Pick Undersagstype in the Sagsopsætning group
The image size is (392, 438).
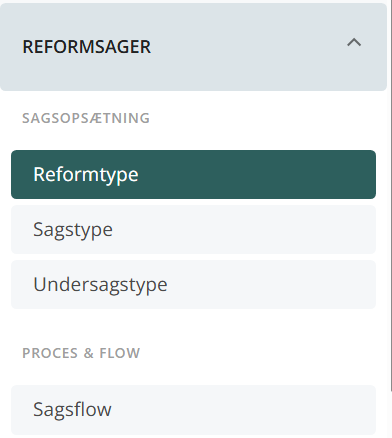[x=193, y=284]
